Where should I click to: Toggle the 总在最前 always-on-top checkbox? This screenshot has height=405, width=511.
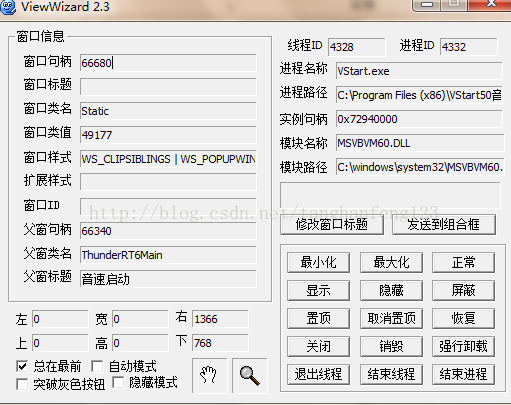coord(22,366)
